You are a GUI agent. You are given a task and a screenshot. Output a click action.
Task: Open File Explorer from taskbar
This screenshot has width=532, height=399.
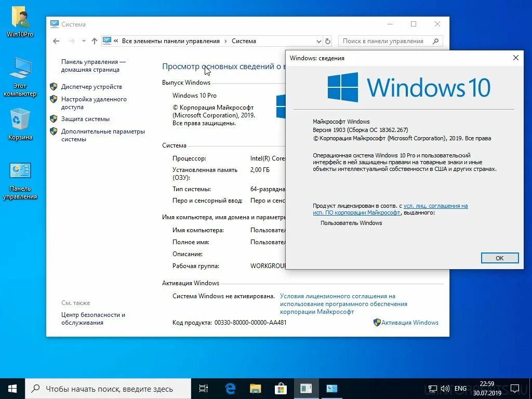point(256,389)
